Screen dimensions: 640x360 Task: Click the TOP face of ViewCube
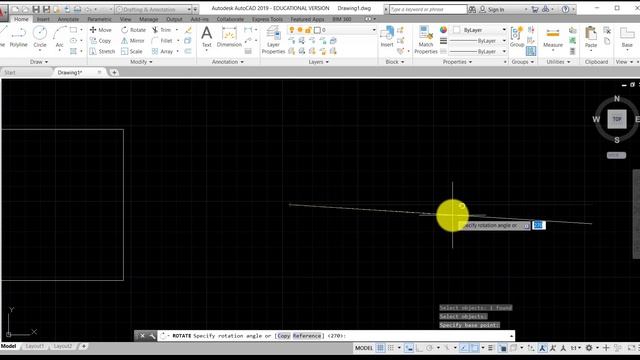(617, 119)
